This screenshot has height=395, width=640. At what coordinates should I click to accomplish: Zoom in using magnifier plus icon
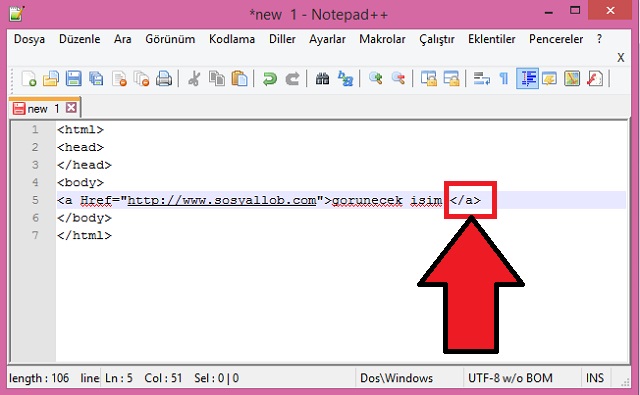click(x=376, y=78)
